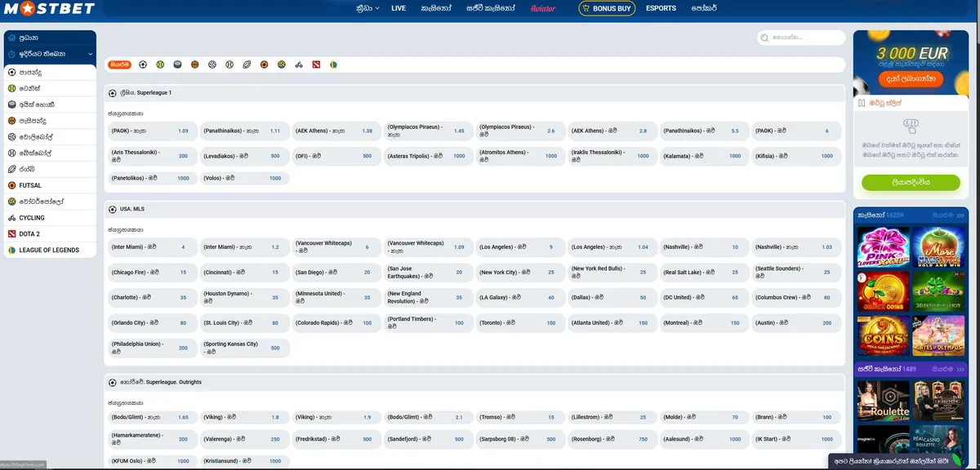Open football category in left sidebar
The image size is (980, 470).
(50, 73)
